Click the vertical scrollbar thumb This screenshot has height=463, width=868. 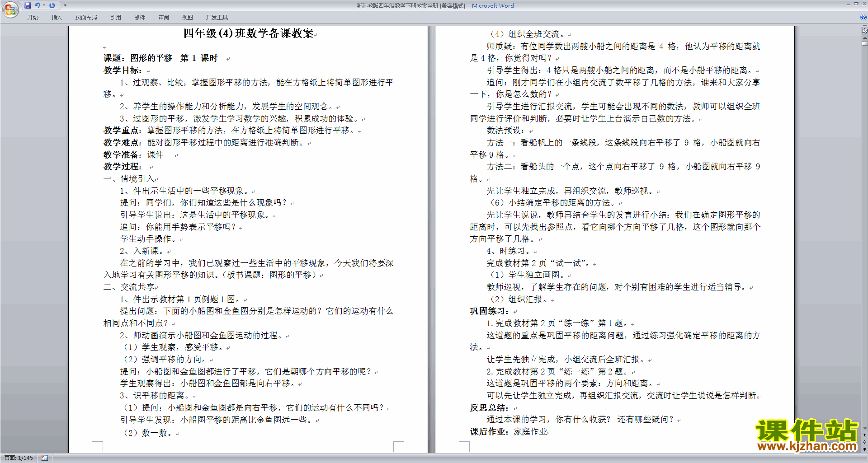(x=864, y=44)
